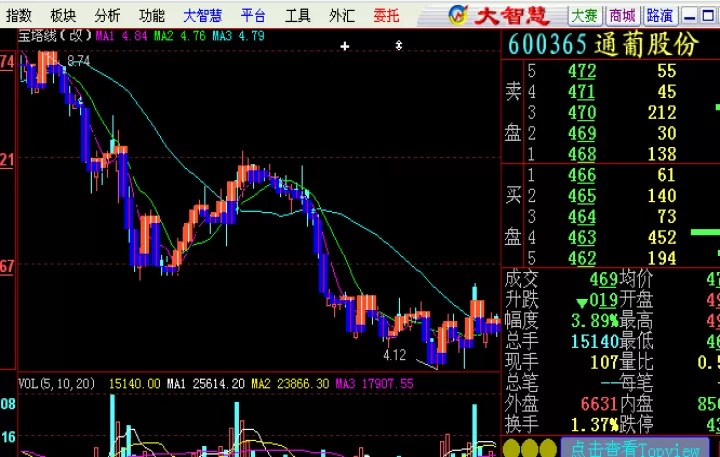The image size is (720, 457).
Task: Click buy level 5 price 462
Action: pyautogui.click(x=582, y=258)
